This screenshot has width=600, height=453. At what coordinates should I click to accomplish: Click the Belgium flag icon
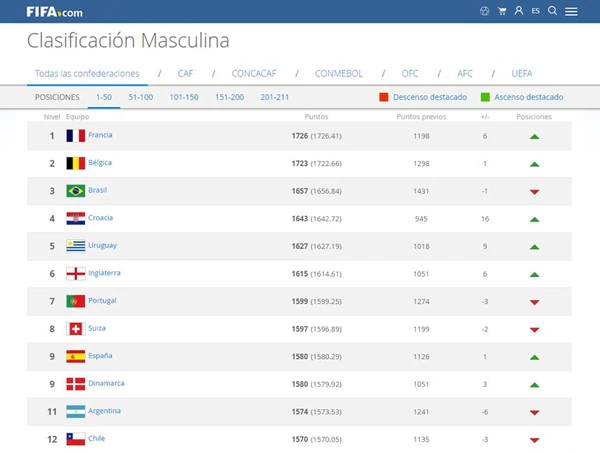(75, 163)
